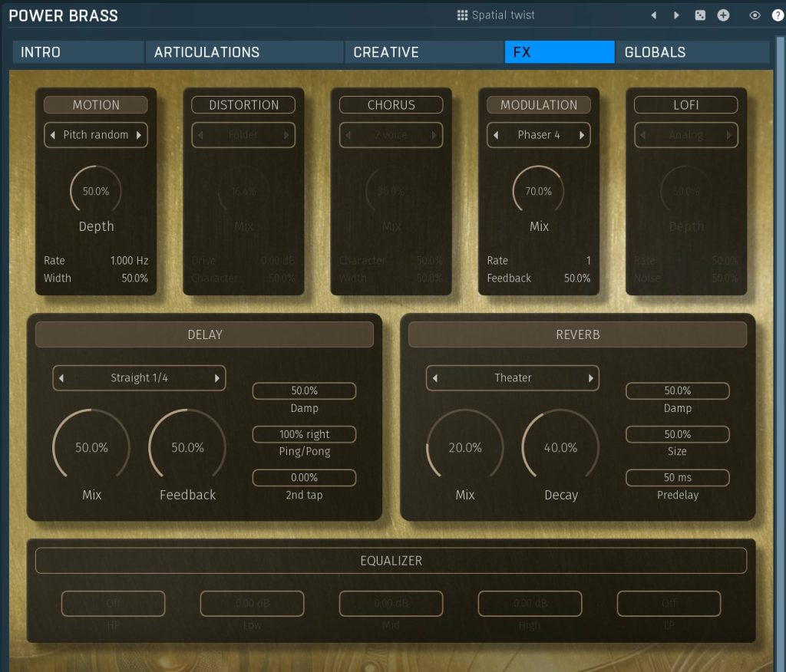Click the help question mark icon
Viewport: 786px width, 672px height.
[777, 15]
